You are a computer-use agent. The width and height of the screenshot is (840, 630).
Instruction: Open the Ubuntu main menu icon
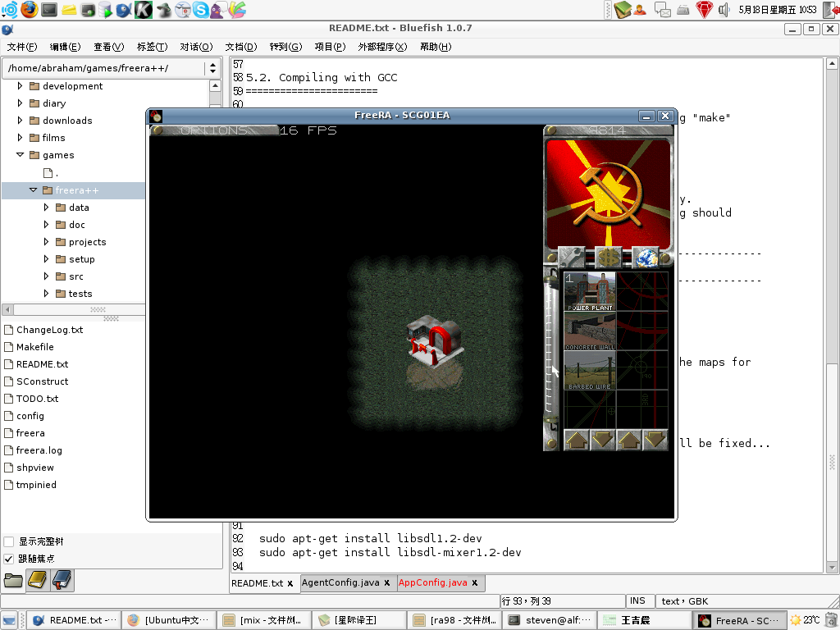click(x=9, y=10)
